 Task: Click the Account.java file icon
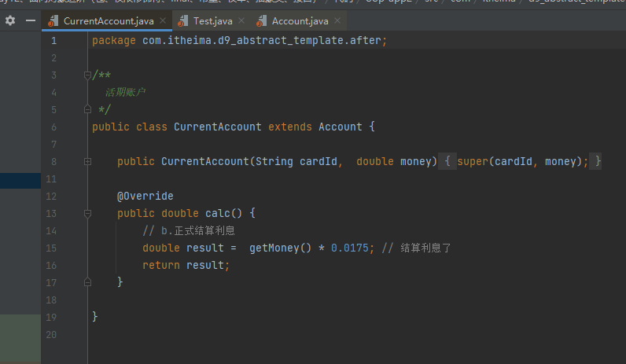tap(261, 21)
